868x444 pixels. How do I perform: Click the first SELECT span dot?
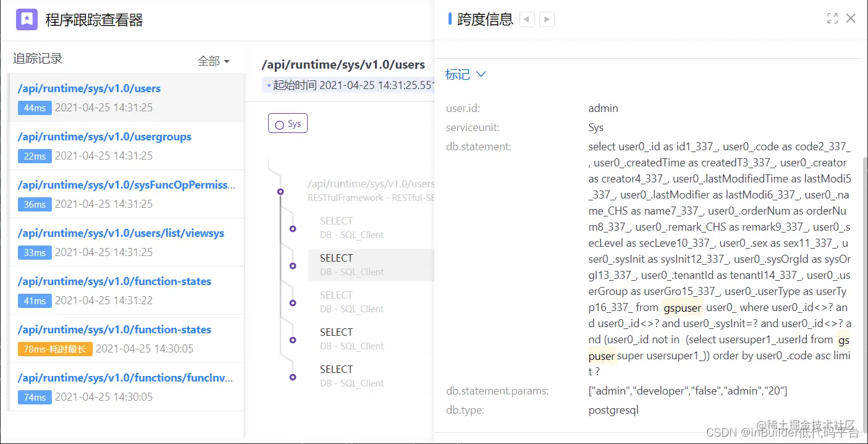293,229
